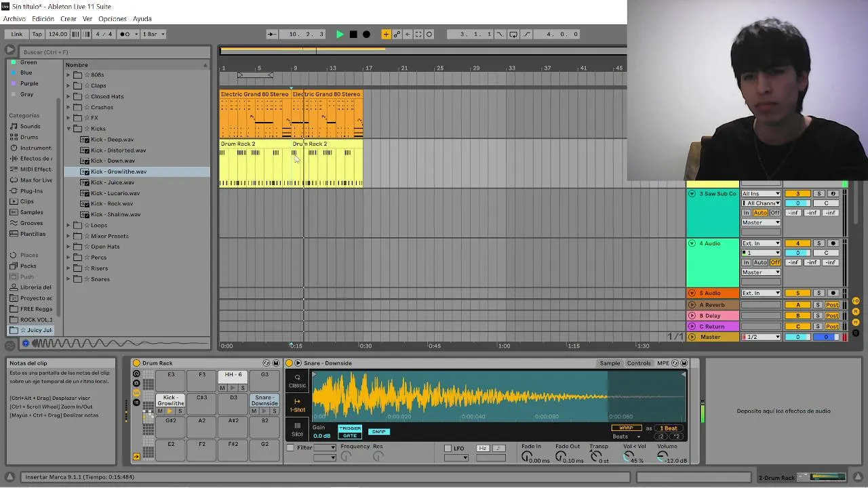868x488 pixels.
Task: Expand the 808s folder
Action: point(68,75)
